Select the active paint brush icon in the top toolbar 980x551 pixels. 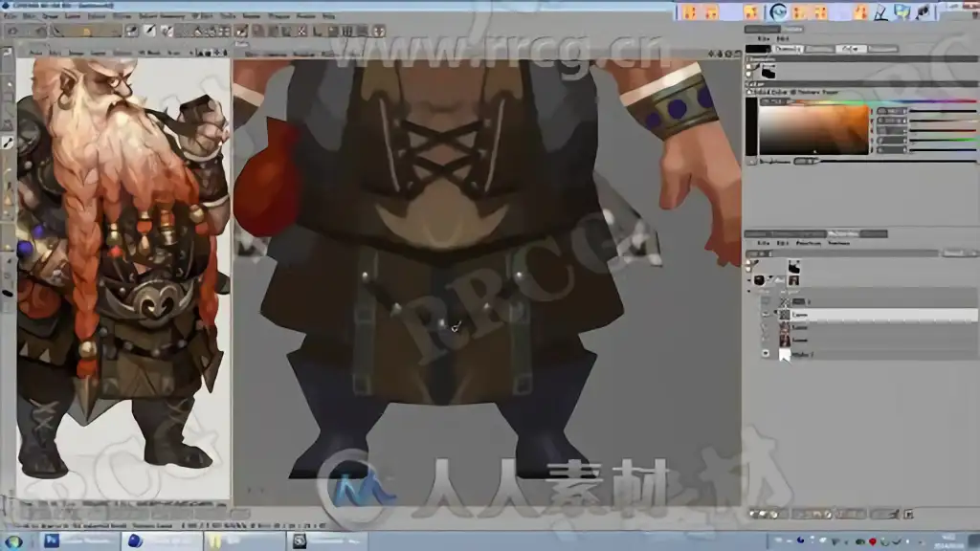(150, 31)
